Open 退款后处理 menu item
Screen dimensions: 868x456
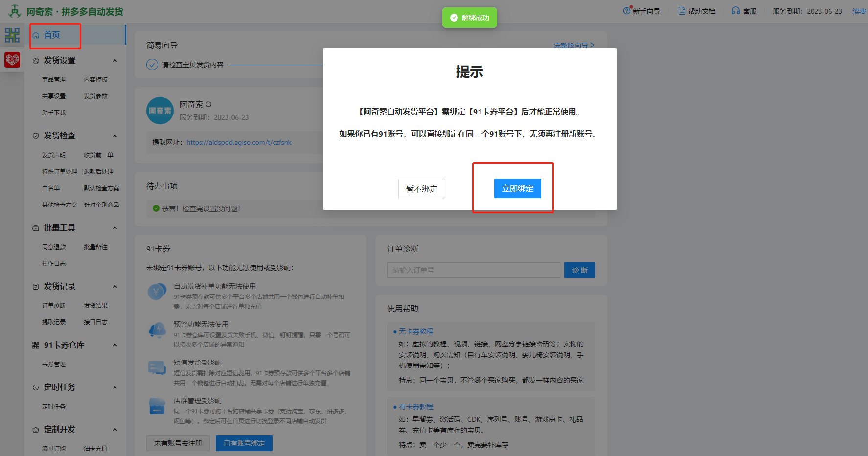(x=98, y=171)
